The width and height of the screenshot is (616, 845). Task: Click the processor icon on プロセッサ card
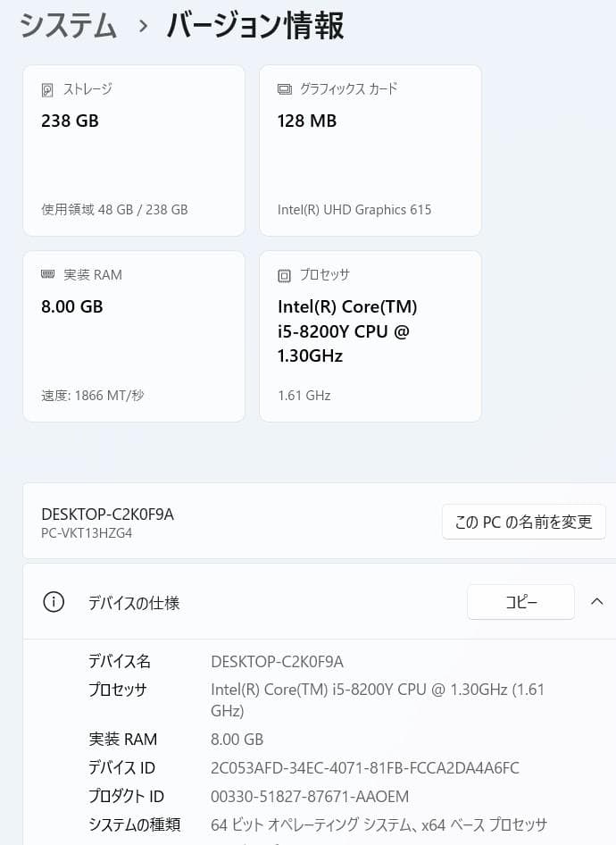pos(284,275)
